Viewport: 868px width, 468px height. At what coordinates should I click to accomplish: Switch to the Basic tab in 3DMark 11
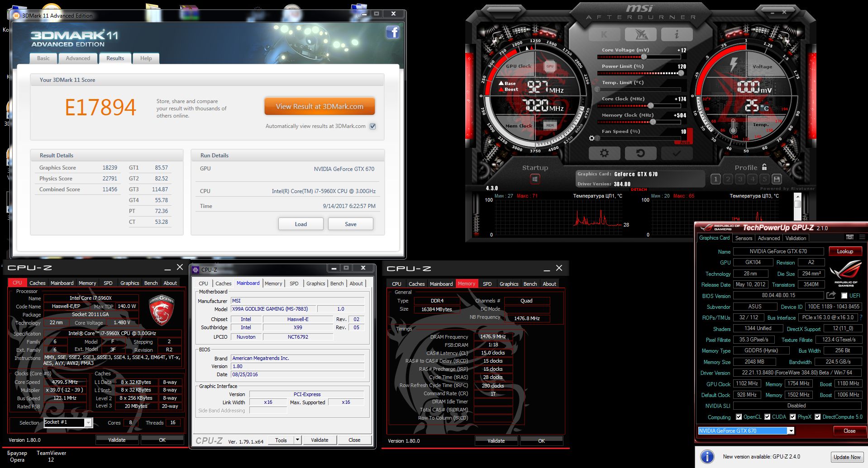click(43, 58)
